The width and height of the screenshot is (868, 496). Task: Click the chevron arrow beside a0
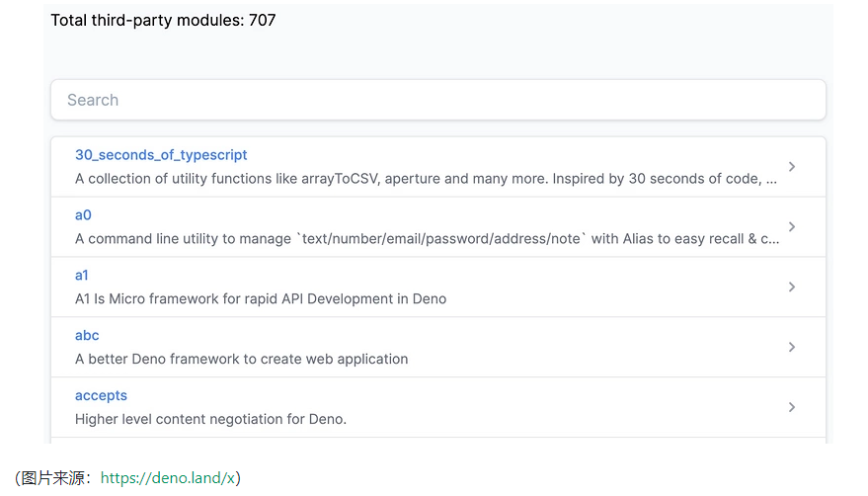pos(792,227)
